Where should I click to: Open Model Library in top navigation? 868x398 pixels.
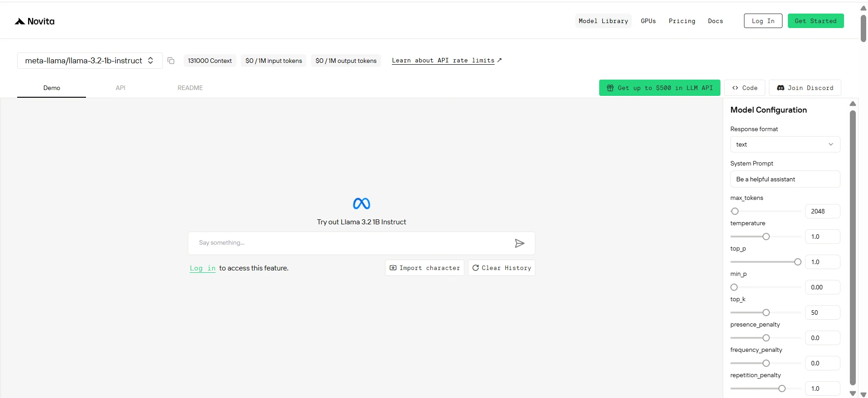click(x=603, y=21)
